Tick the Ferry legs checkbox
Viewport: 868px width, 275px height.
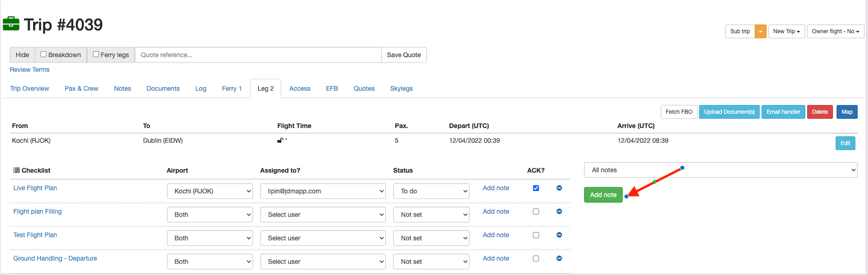click(96, 54)
